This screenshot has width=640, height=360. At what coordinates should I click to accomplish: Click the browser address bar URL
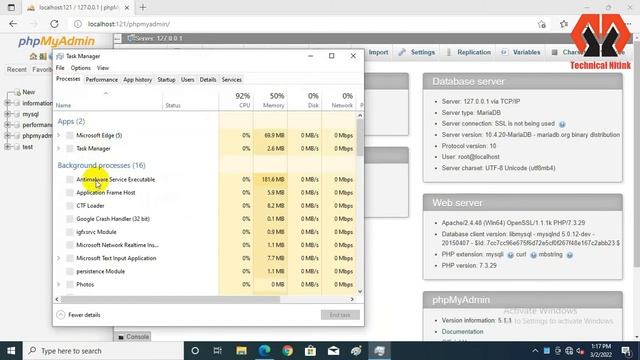point(129,24)
